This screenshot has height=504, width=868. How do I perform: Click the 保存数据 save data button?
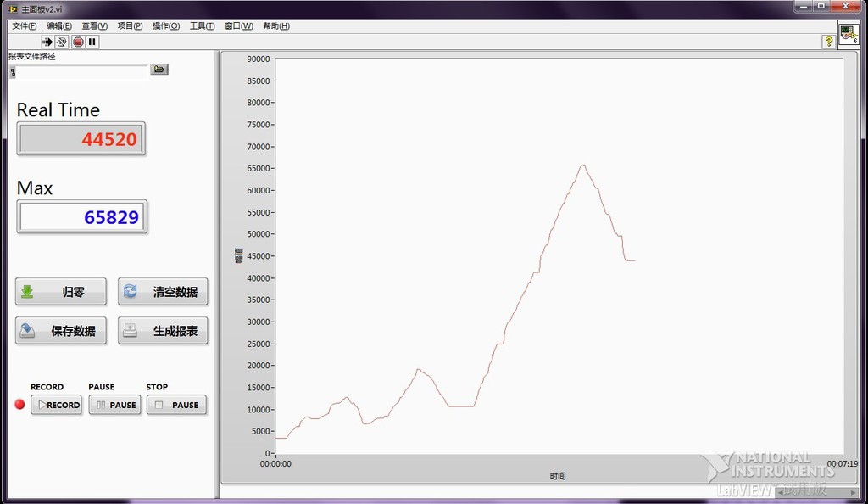[x=61, y=331]
